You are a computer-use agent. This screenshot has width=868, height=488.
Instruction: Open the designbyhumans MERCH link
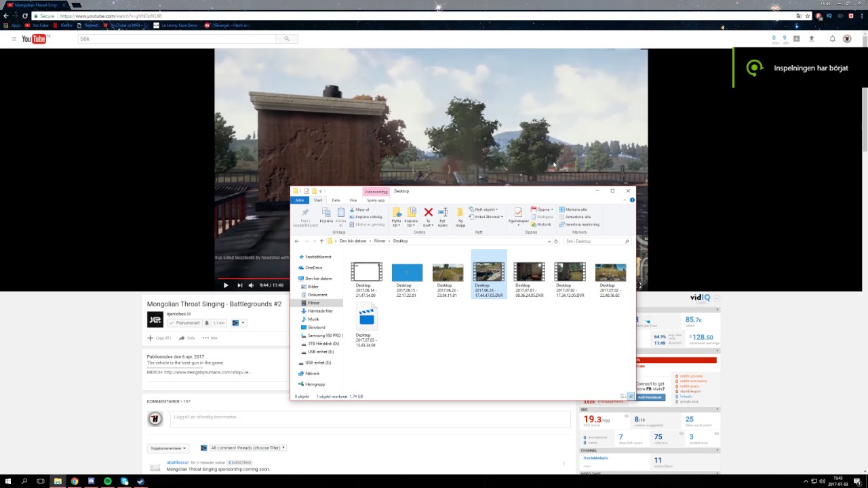(207, 372)
